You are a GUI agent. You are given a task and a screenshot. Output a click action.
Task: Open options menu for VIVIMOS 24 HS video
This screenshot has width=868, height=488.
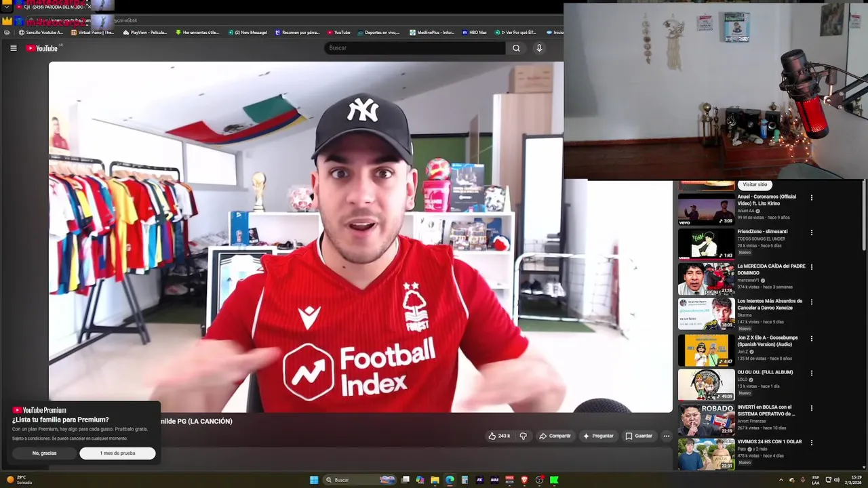(811, 443)
